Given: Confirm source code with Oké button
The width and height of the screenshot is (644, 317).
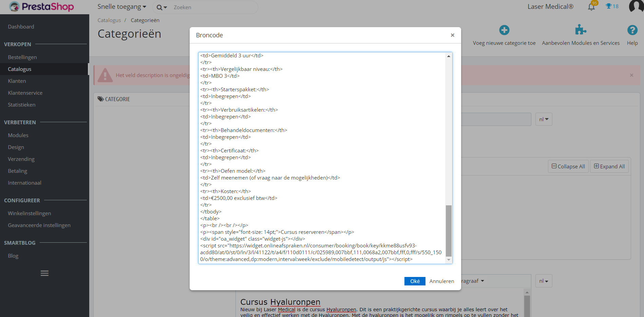Looking at the screenshot, I should 415,281.
